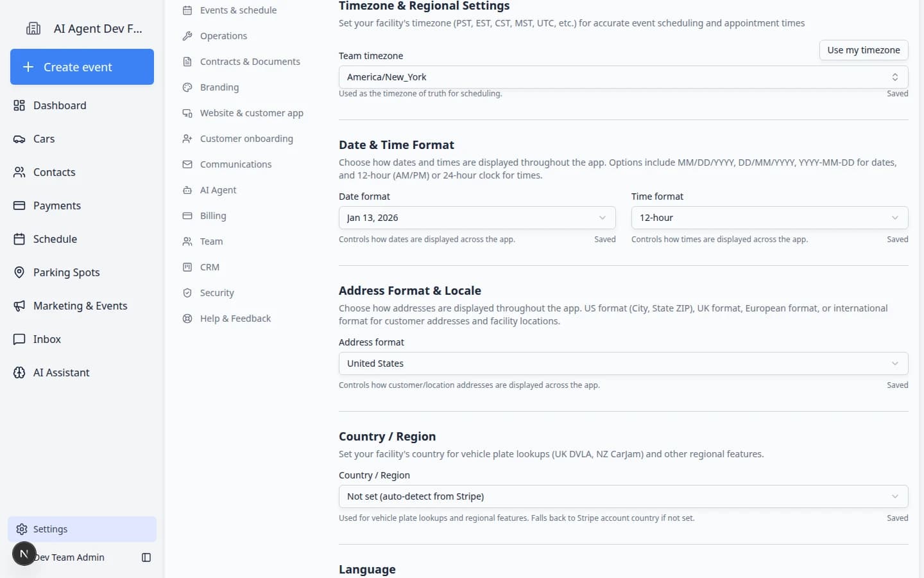Open the Address format United States dropdown
Screen dimensions: 924x578
(623, 363)
